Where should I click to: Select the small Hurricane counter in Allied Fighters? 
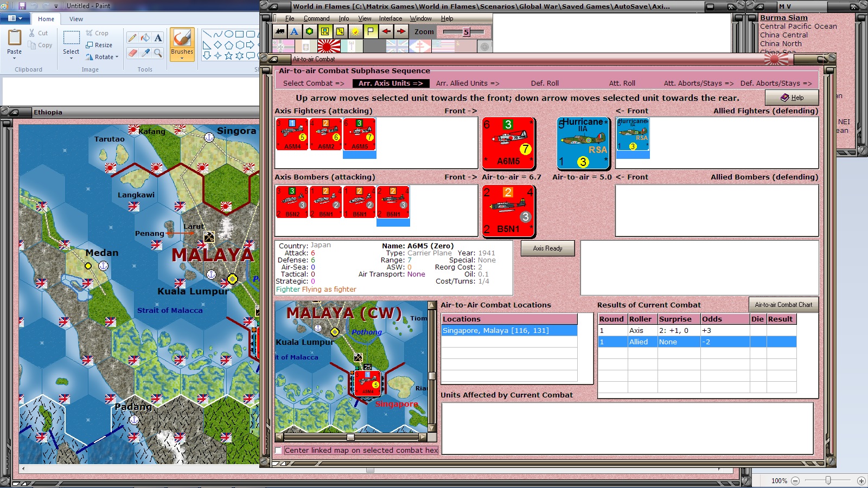pyautogui.click(x=633, y=134)
